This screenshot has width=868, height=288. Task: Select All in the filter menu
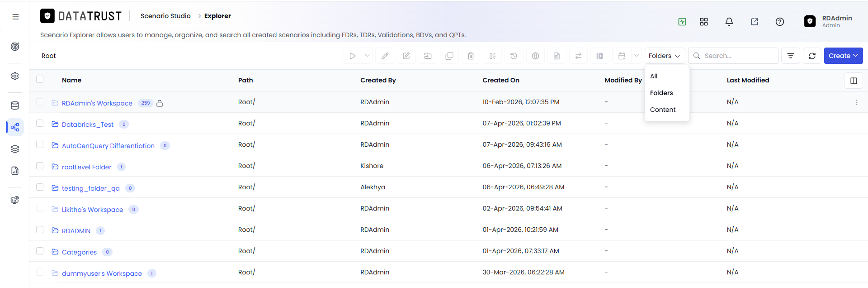click(654, 76)
